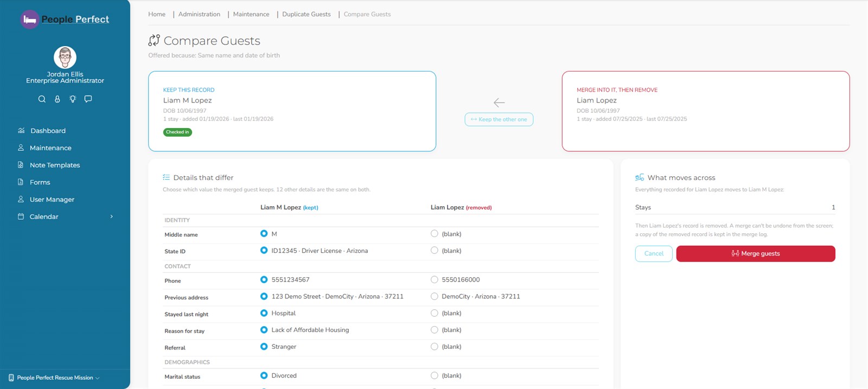Open the chat bubble icon in sidebar

(x=88, y=99)
